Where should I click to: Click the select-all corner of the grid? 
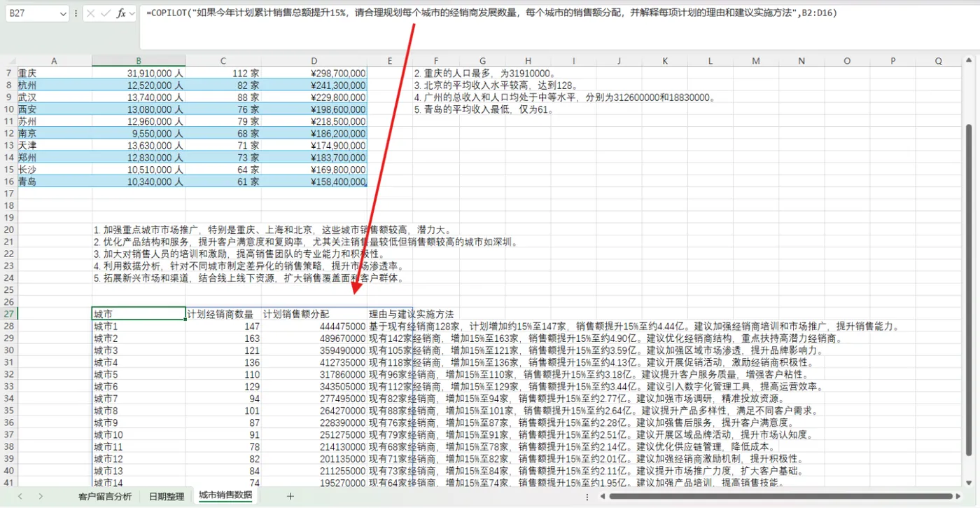tap(10, 61)
